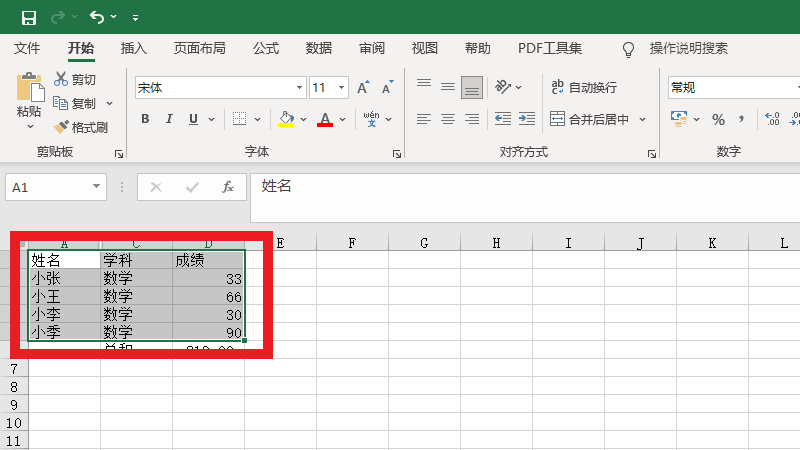Click the percent style icon
800x450 pixels.
pyautogui.click(x=718, y=119)
